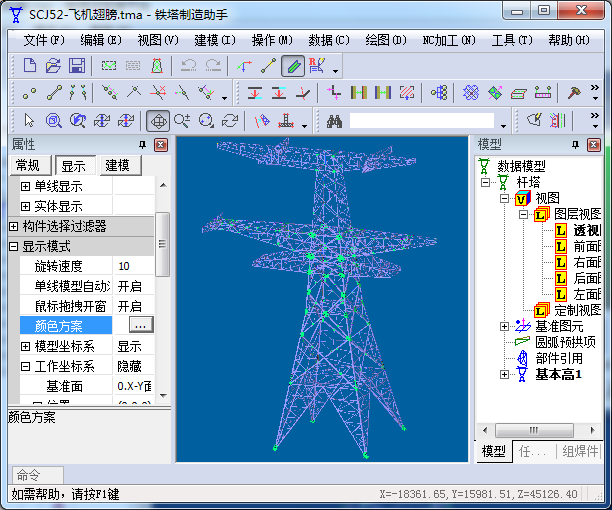Screen dimensions: 612x510
Task: Click the hammer tool icon
Action: 573,93
